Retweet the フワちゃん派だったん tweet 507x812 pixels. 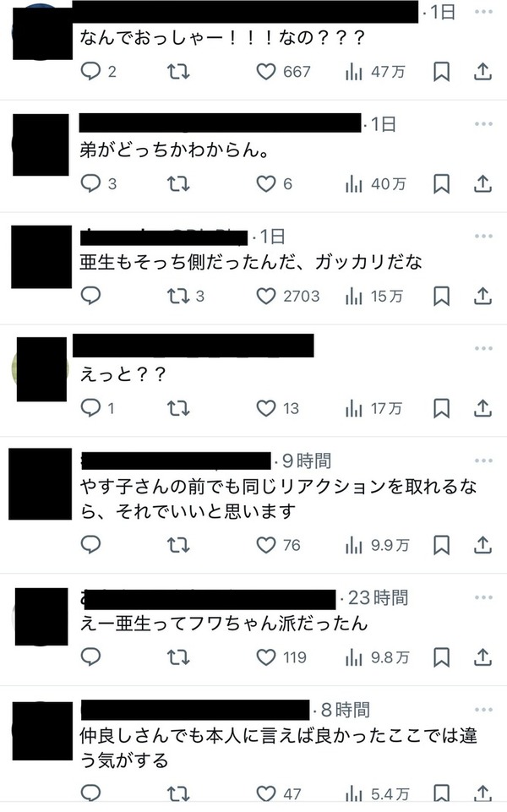178,657
